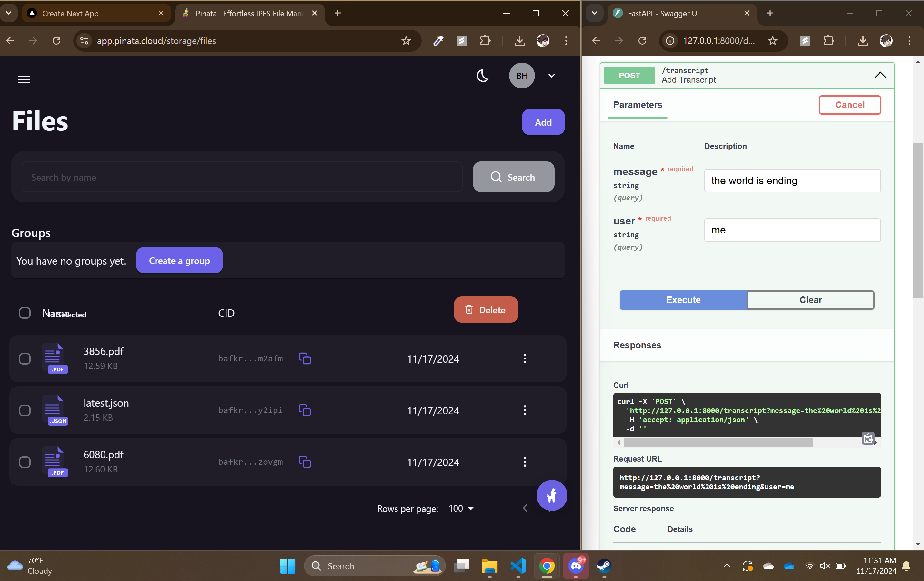Image resolution: width=924 pixels, height=581 pixels.
Task: Toggle the select-all files checkbox
Action: coord(25,313)
